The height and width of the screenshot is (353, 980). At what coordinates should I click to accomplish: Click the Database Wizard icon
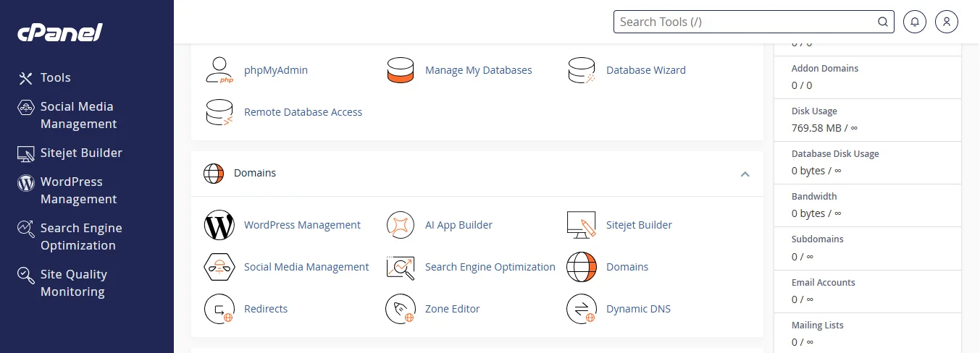click(581, 70)
